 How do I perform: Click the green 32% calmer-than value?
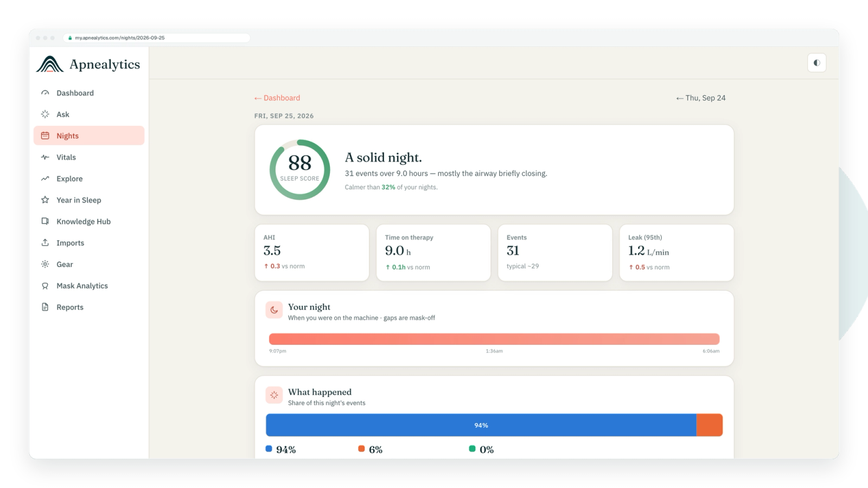[388, 187]
